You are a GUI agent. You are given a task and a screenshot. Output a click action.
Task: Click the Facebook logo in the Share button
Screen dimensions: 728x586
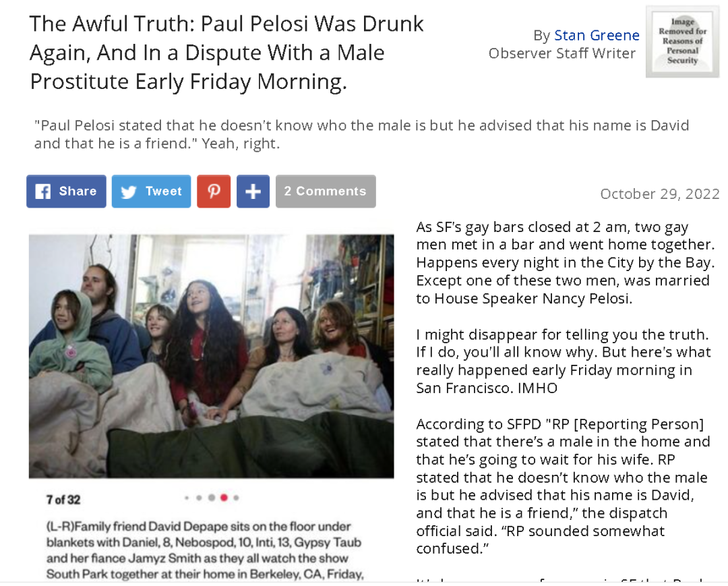(42, 192)
